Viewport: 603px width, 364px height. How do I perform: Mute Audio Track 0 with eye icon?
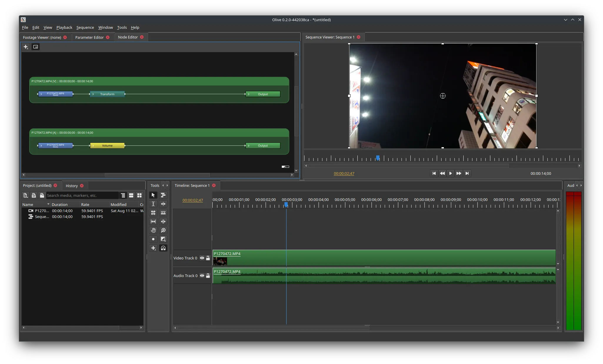[202, 276]
